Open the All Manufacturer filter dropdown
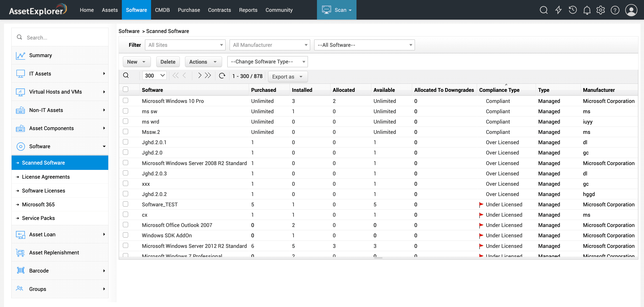644x307 pixels. pos(270,45)
